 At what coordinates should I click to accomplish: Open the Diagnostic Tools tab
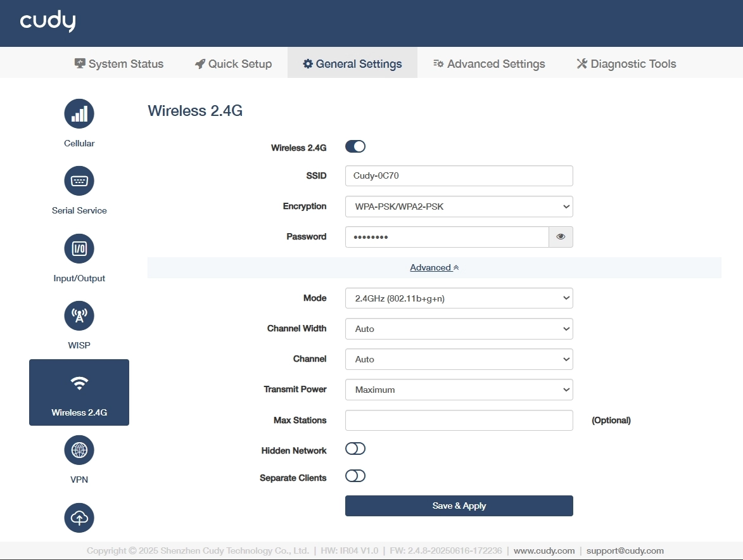tap(626, 63)
